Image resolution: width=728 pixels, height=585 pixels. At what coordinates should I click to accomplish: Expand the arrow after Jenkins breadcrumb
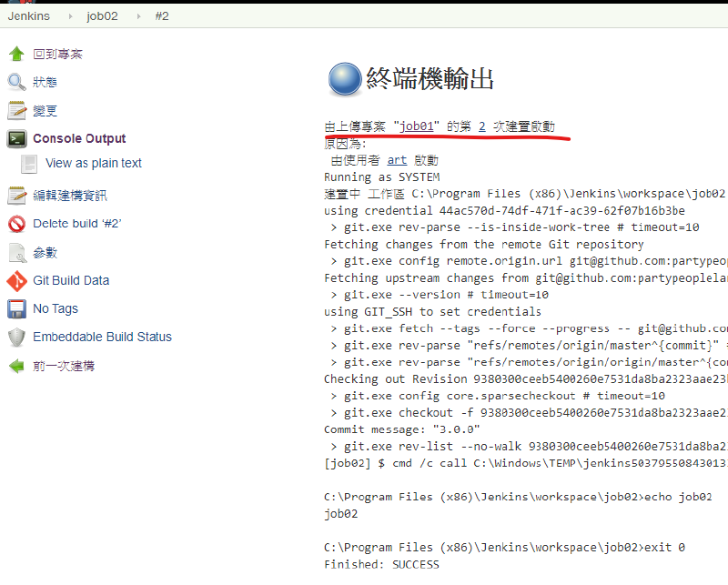[67, 15]
